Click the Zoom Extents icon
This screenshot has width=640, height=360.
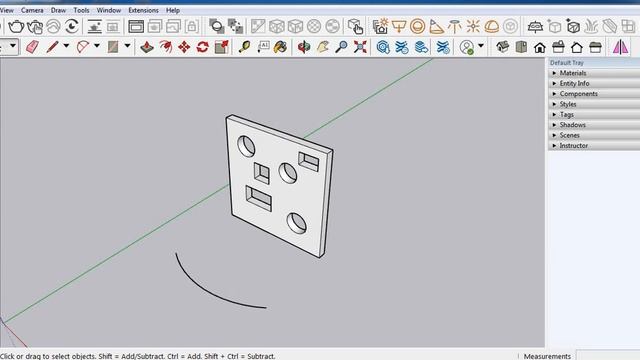pyautogui.click(x=360, y=47)
